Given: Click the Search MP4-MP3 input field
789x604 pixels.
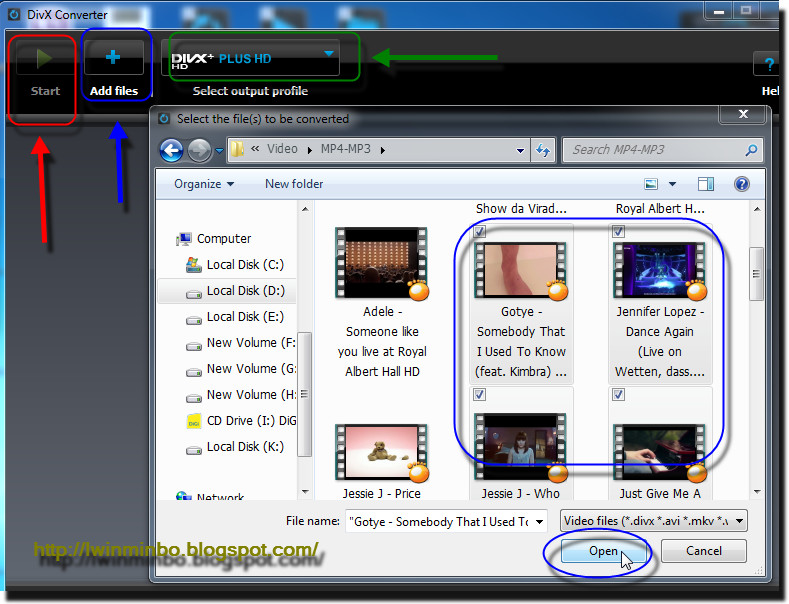Looking at the screenshot, I should 656,150.
